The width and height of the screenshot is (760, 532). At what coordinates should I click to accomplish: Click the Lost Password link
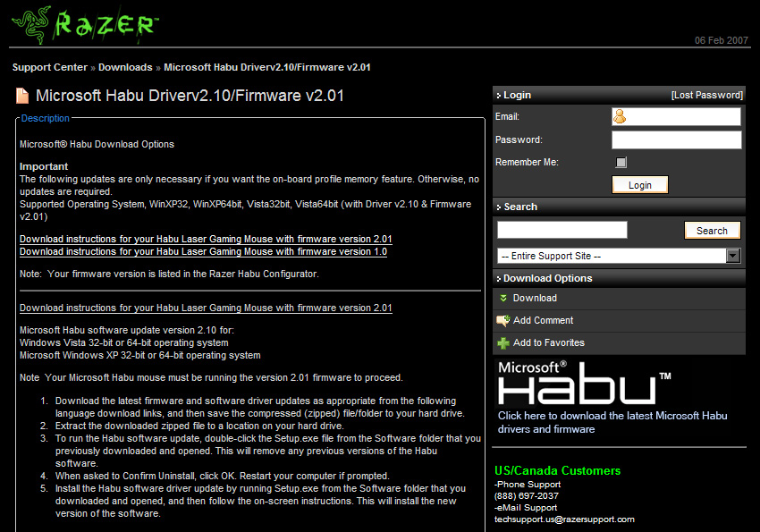click(706, 95)
